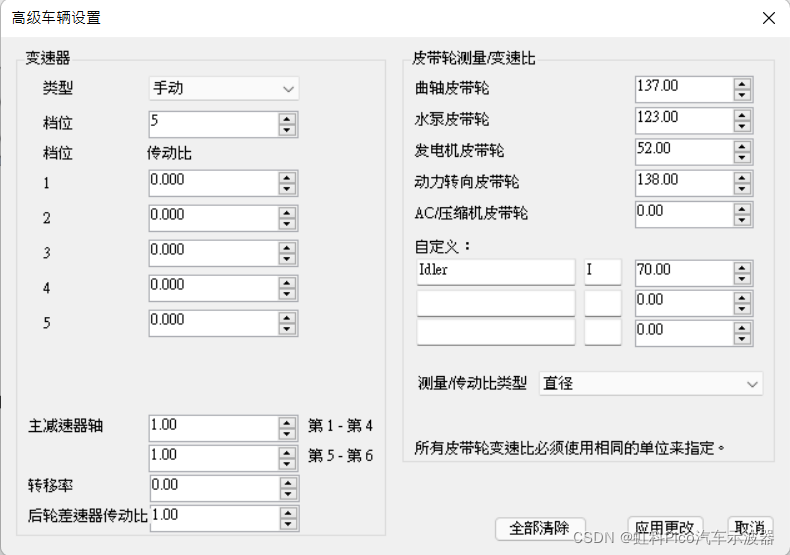This screenshot has height=555, width=790.
Task: Decrease 动力转向皮带轮 pulley value
Action: coord(742,189)
